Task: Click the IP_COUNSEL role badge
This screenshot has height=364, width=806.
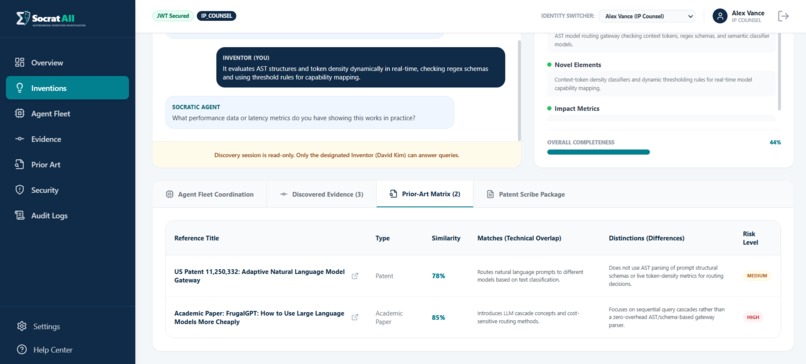Action: pyautogui.click(x=216, y=16)
